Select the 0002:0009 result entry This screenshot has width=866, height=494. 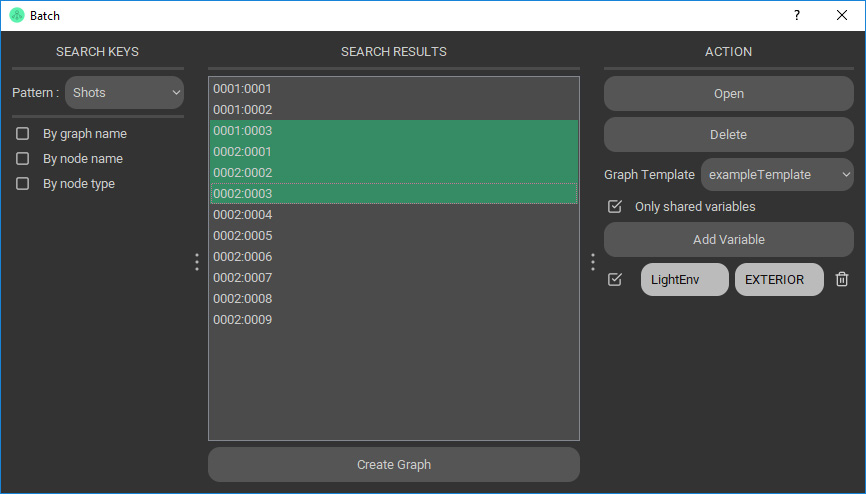pos(242,320)
